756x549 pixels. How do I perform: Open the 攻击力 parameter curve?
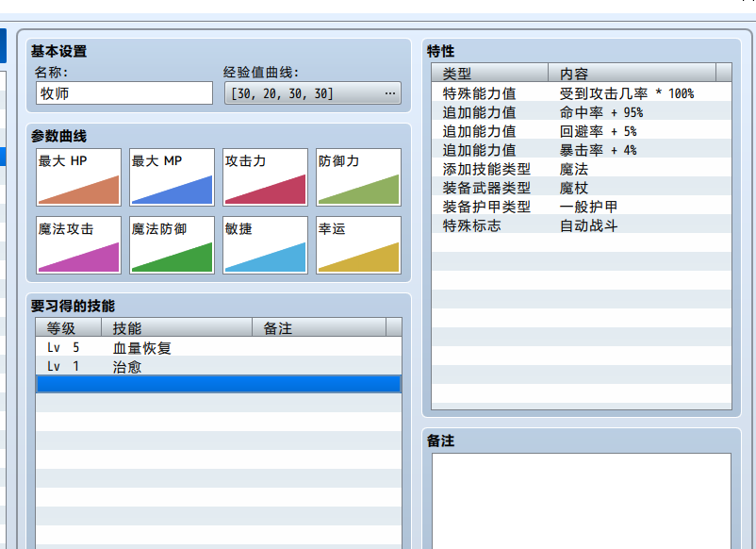click(x=265, y=177)
